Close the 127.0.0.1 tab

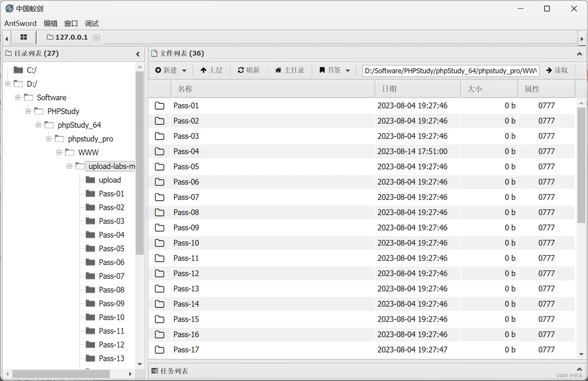(x=97, y=37)
